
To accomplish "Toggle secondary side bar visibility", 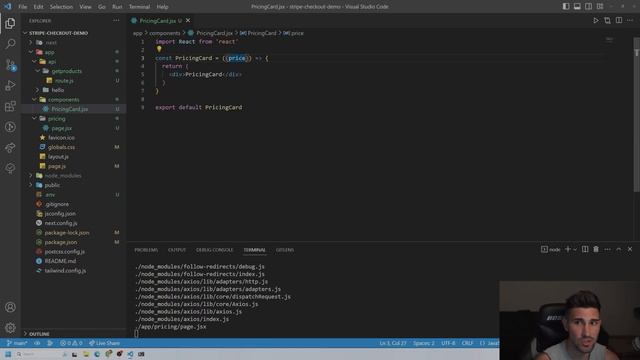I will pos(589,7).
